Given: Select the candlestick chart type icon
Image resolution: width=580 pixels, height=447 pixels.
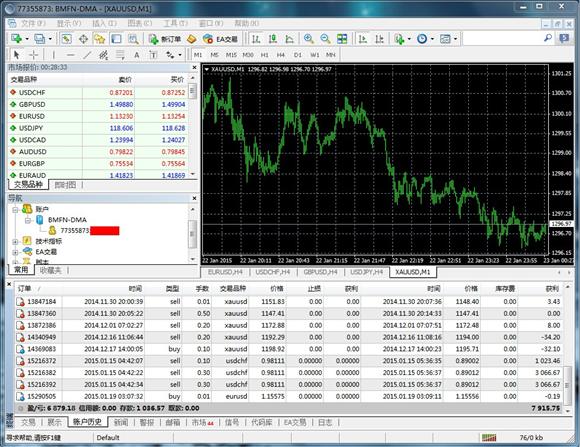Looking at the screenshot, I should click(273, 38).
